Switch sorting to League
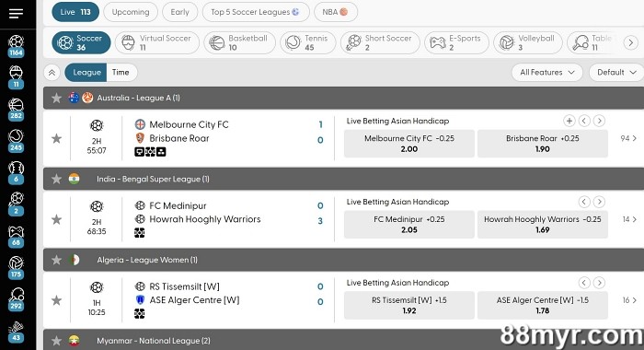Image resolution: width=644 pixels, height=350 pixels. tap(86, 73)
